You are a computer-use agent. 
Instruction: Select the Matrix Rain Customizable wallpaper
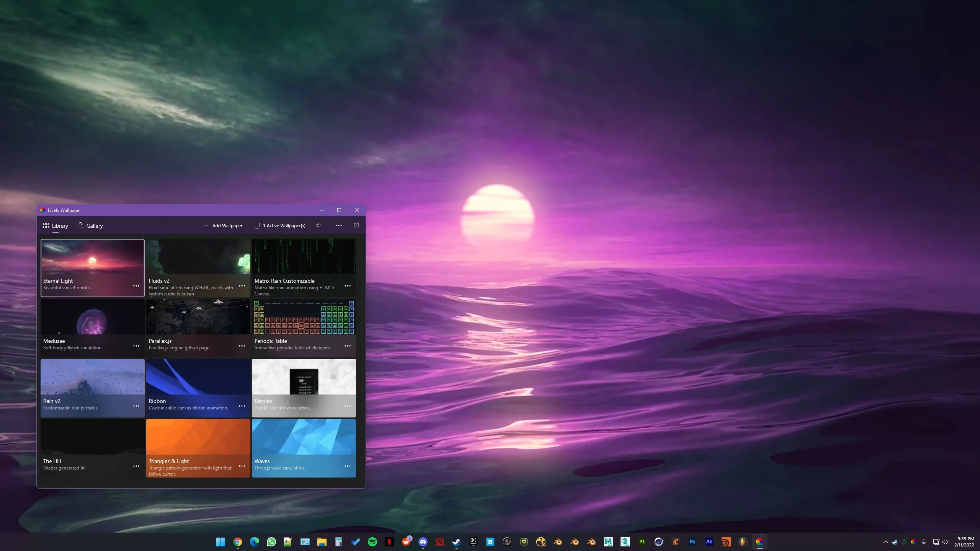tap(304, 257)
